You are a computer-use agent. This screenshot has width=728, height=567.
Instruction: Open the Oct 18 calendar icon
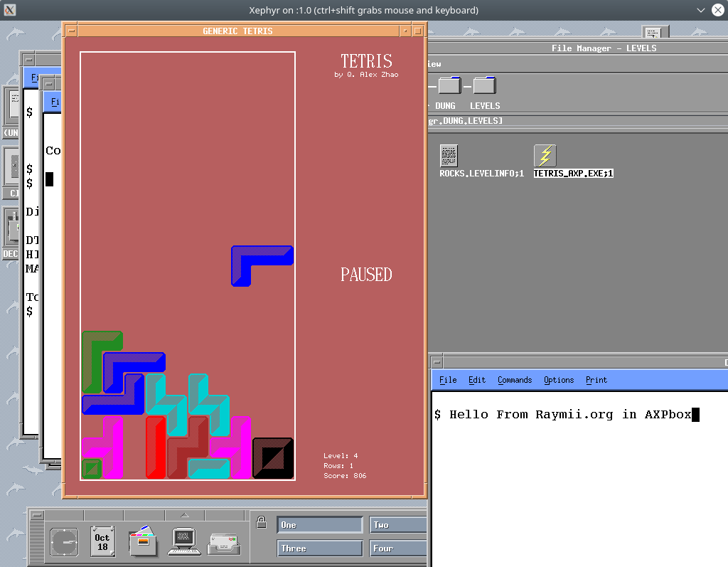[102, 541]
